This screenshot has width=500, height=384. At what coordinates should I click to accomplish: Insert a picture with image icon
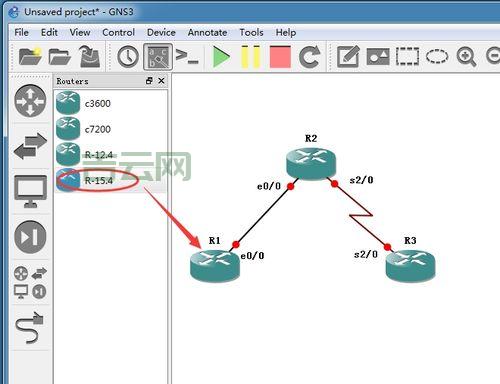tap(378, 57)
